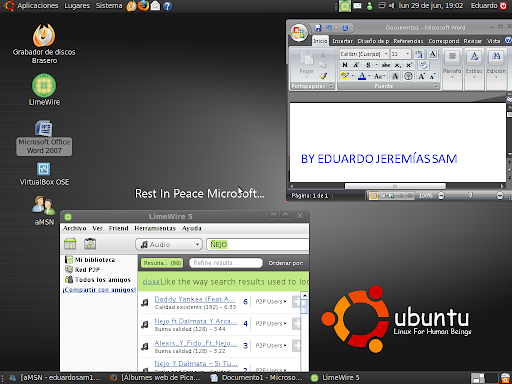Click the LimeWire search field containing ÑEJO
The image size is (512, 384).
tap(257, 245)
